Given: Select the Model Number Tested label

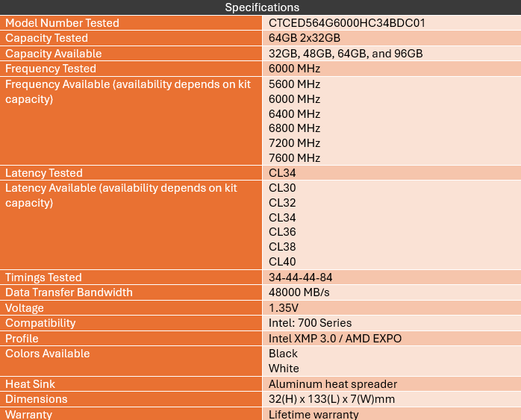Looking at the screenshot, I should pos(62,23).
